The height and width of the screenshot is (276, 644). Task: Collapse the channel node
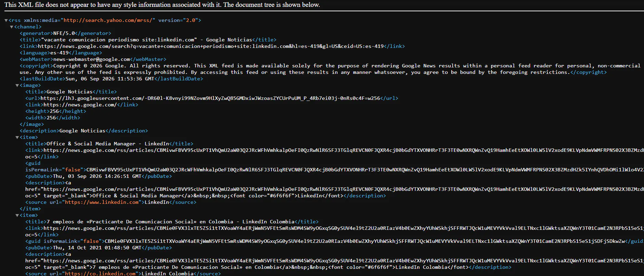pyautogui.click(x=12, y=27)
